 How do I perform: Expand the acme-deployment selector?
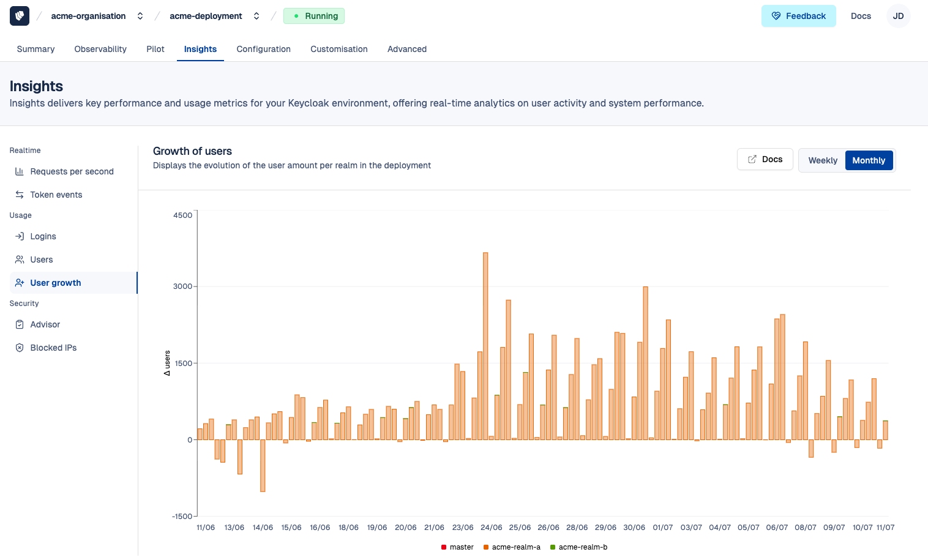click(256, 17)
